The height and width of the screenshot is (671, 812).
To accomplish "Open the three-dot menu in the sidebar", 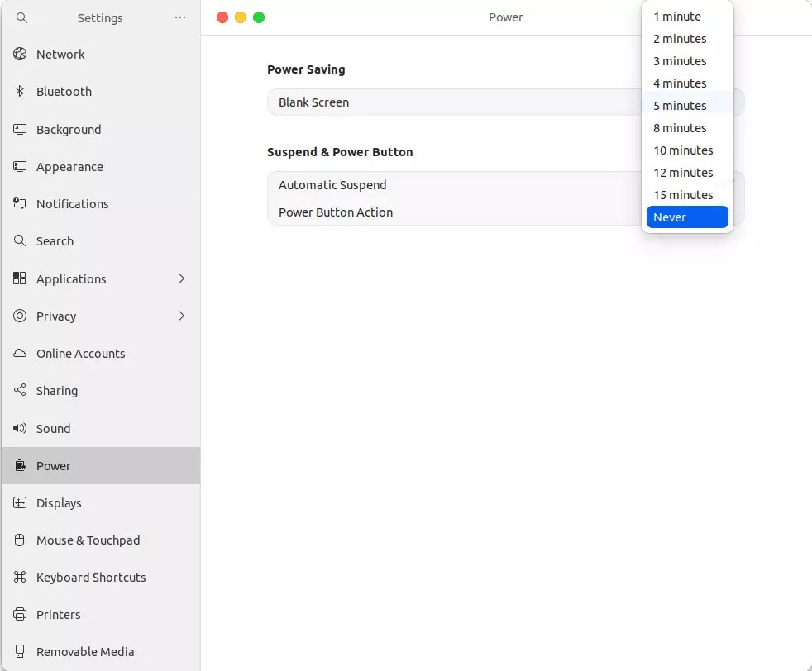I will point(180,17).
